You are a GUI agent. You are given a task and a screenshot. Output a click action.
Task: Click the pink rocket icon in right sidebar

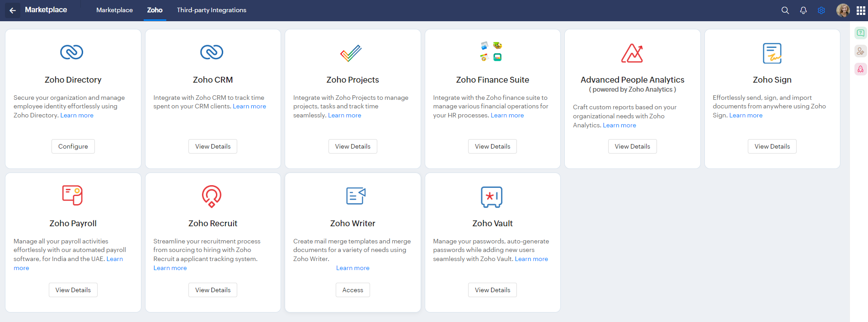pyautogui.click(x=860, y=69)
